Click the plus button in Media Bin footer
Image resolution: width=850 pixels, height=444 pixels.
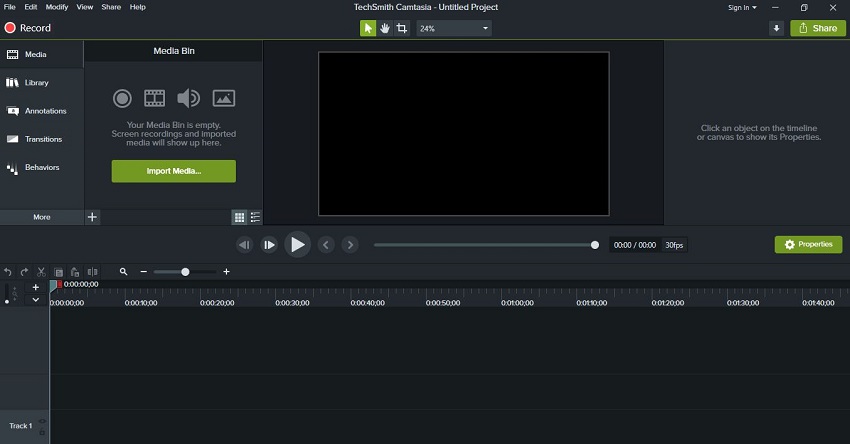(x=92, y=217)
